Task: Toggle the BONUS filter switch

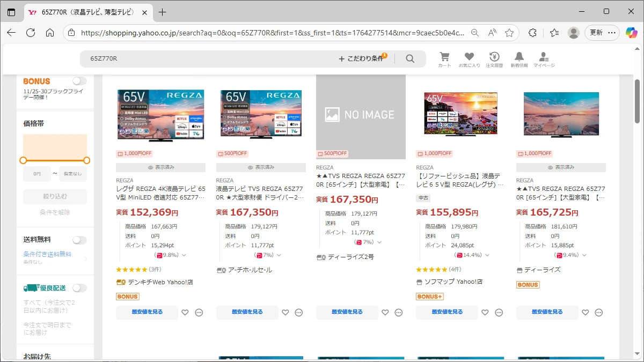Action: (79, 81)
